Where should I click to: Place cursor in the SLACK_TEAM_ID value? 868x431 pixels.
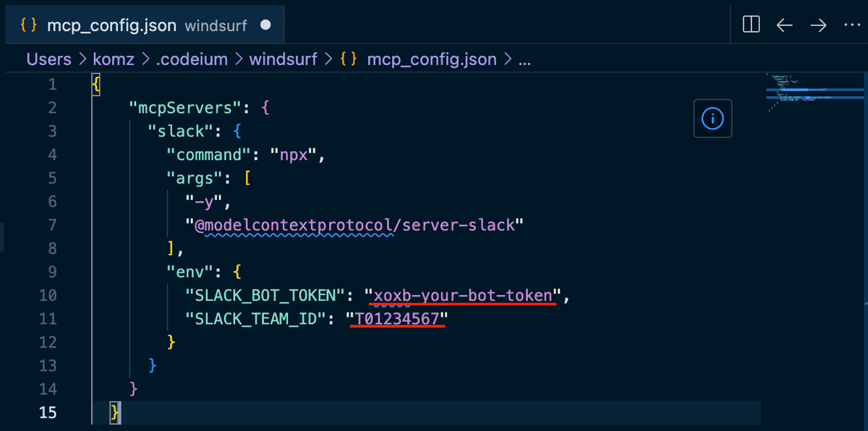[396, 318]
